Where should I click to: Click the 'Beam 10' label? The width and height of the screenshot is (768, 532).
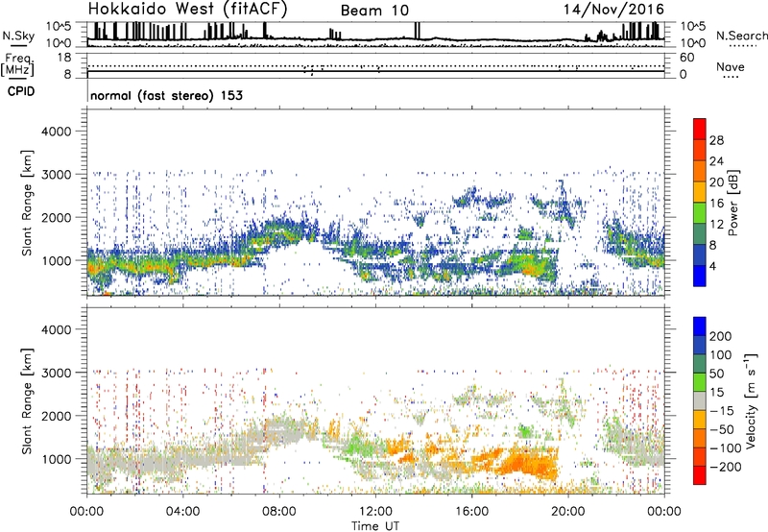pyautogui.click(x=374, y=11)
